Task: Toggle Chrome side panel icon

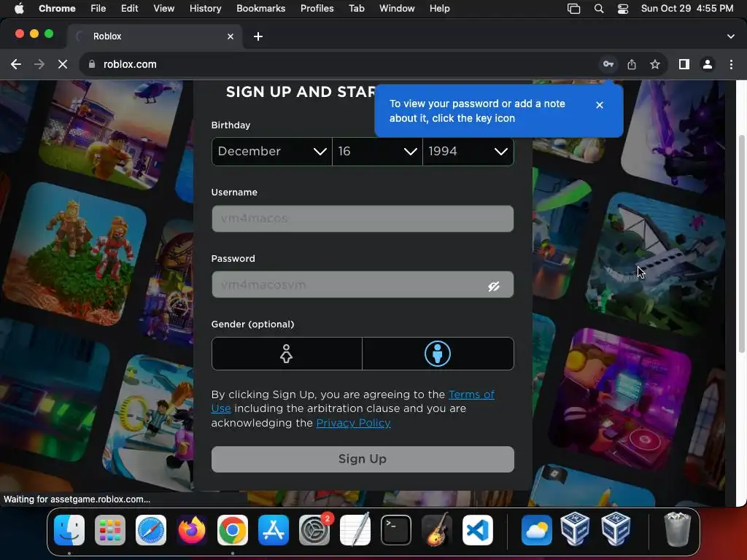Action: (684, 64)
